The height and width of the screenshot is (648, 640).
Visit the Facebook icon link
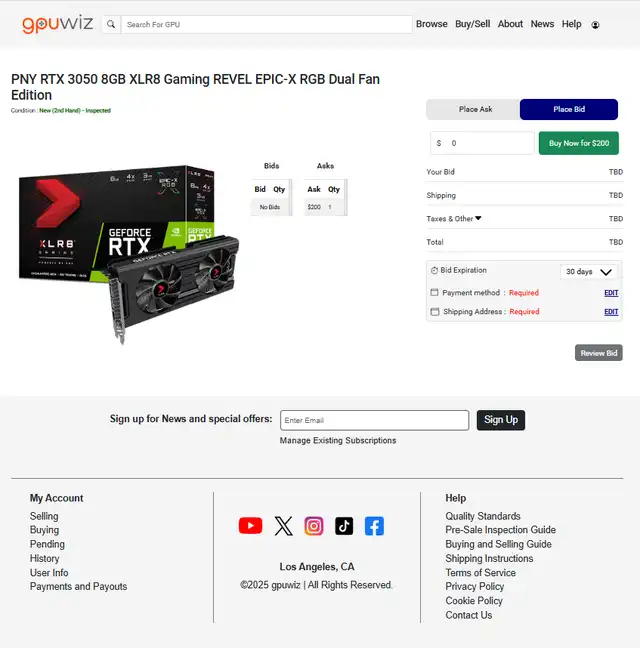374,526
